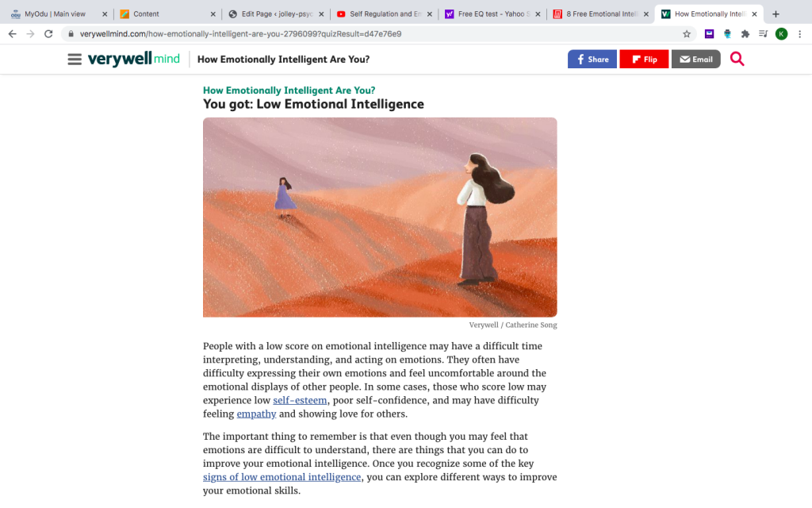
Task: Switch to the MyOdu Main view tab
Action: coord(55,14)
